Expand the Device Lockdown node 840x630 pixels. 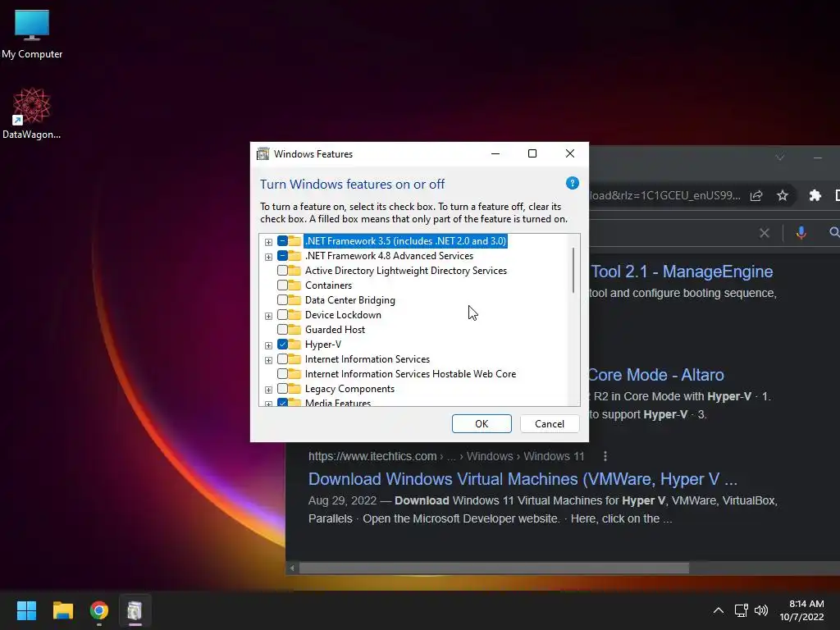[268, 316]
